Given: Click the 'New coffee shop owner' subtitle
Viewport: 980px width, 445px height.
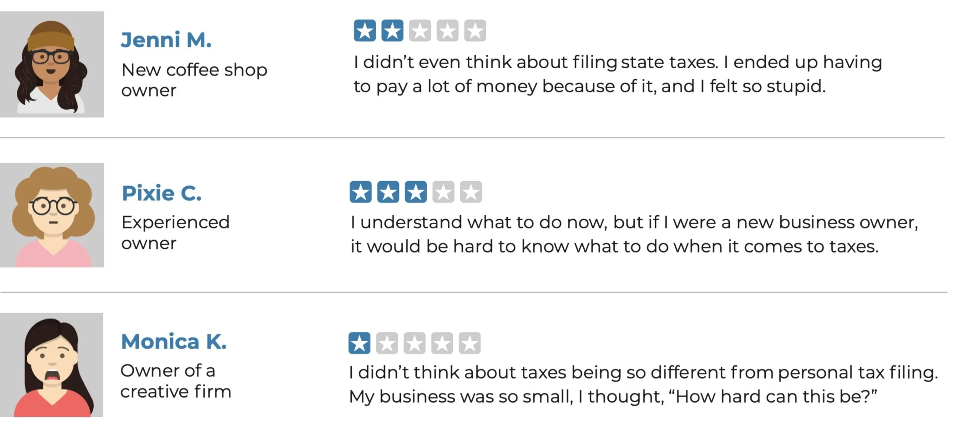Looking at the screenshot, I should (x=194, y=80).
